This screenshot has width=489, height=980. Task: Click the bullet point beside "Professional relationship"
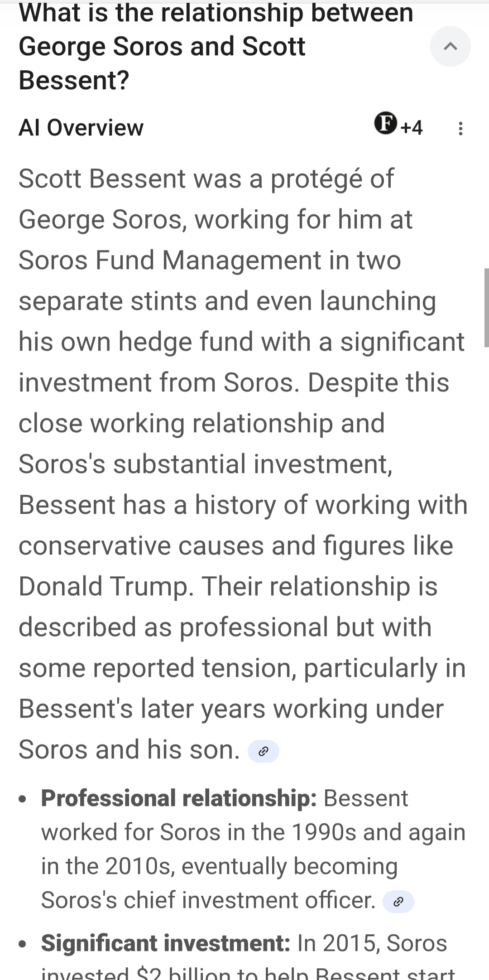[x=23, y=800]
